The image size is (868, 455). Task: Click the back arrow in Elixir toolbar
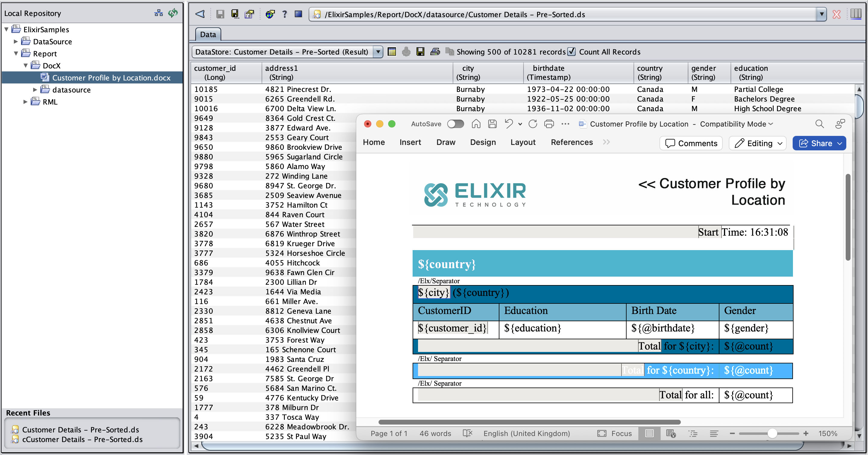pyautogui.click(x=200, y=14)
